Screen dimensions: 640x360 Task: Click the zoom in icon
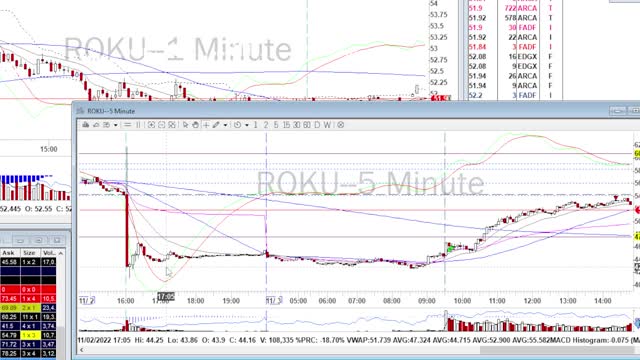151,125
